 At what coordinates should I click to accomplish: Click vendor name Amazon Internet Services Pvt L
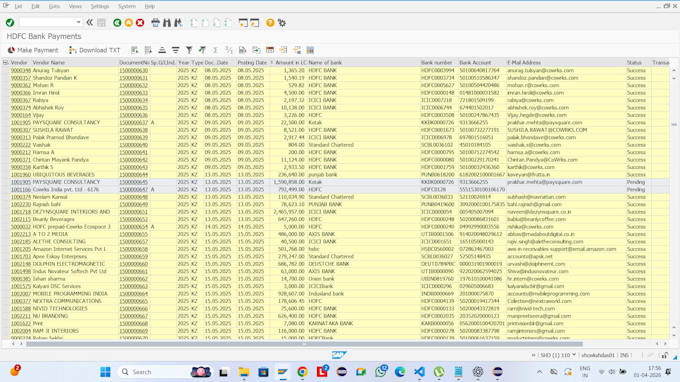69,249
